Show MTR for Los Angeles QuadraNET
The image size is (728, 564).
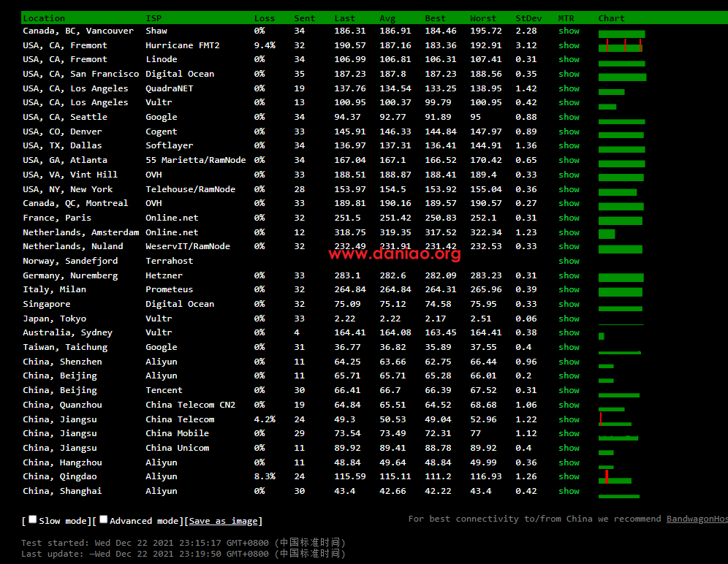pos(569,88)
